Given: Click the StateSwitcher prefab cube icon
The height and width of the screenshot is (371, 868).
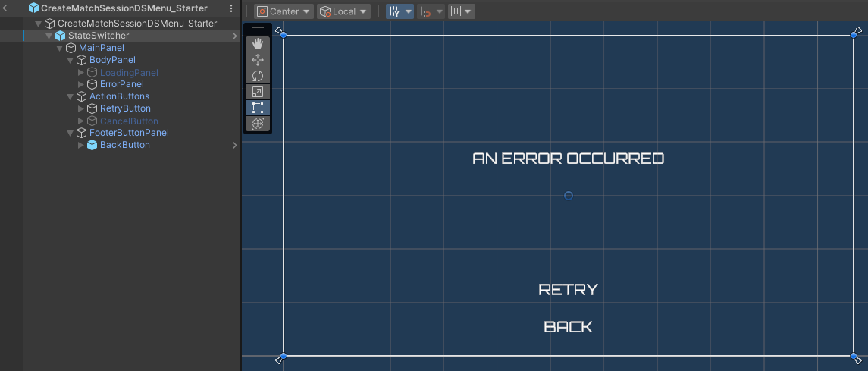Looking at the screenshot, I should (61, 36).
